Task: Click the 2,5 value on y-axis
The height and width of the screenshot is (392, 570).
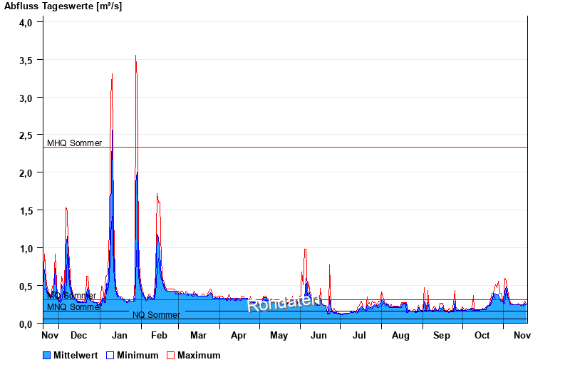Action: (x=26, y=135)
